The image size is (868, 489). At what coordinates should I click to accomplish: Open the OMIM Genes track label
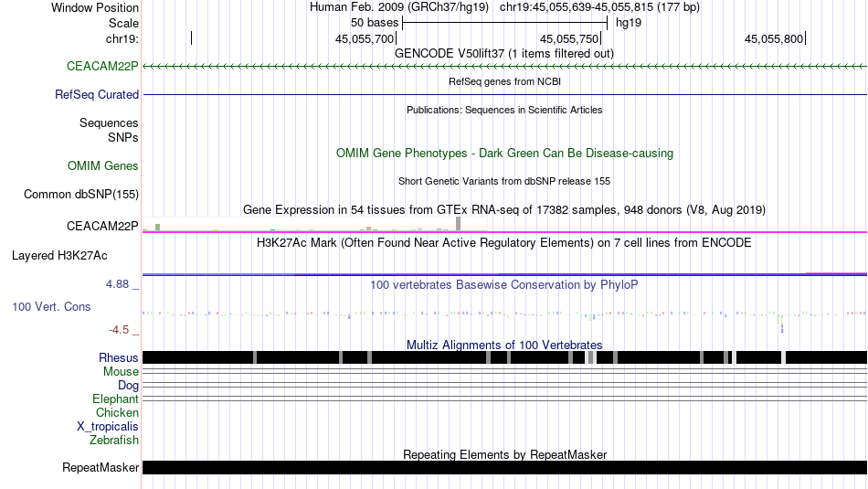coord(103,166)
